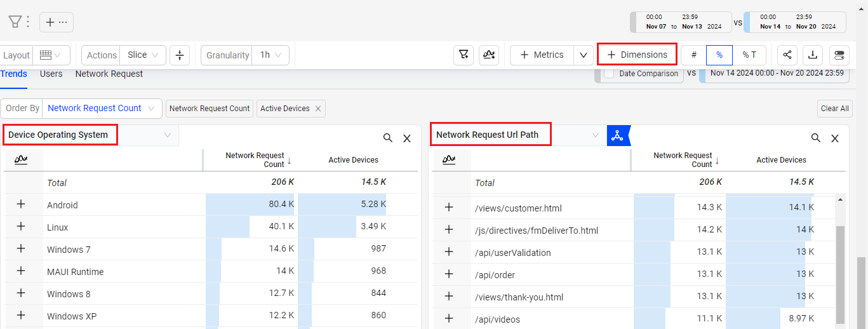The height and width of the screenshot is (329, 868).
Task: Open the Granularity 1h dropdown
Action: point(271,55)
